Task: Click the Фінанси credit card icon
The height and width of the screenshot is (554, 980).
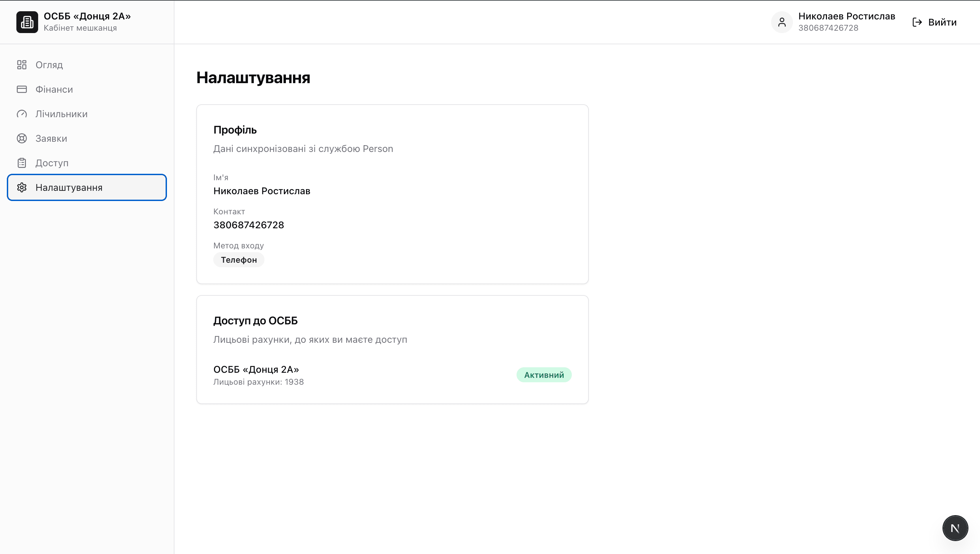Action: (22, 89)
